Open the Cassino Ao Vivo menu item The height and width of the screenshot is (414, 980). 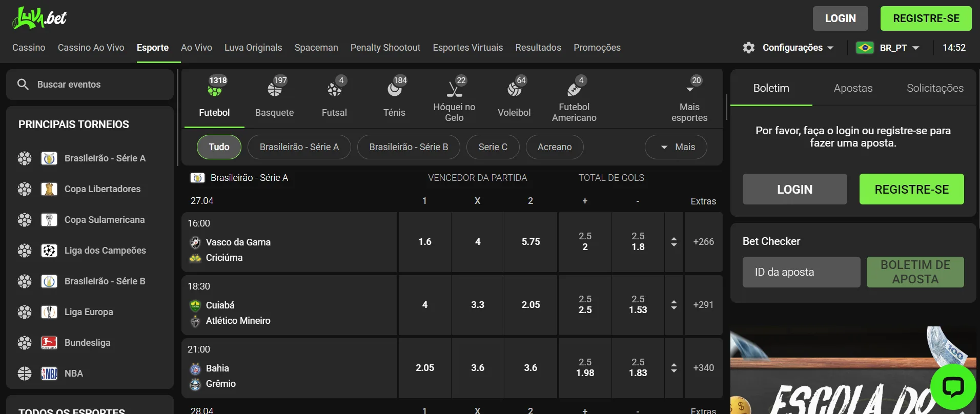[x=91, y=48]
